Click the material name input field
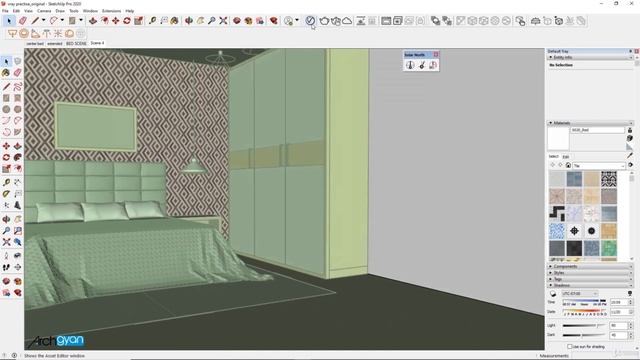The width and height of the screenshot is (640, 360). point(598,130)
